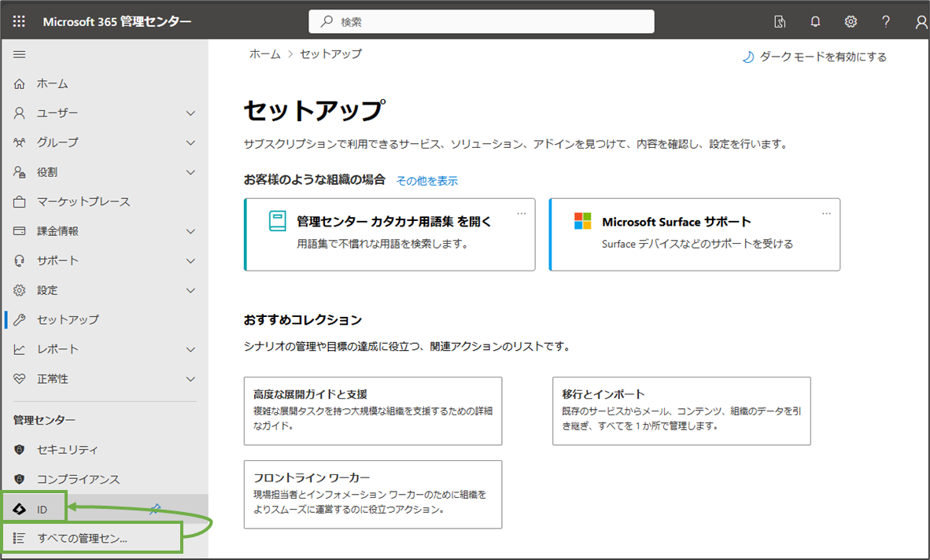Screen dimensions: 930x560
Task: Click the Home house icon
Action: pos(20,83)
